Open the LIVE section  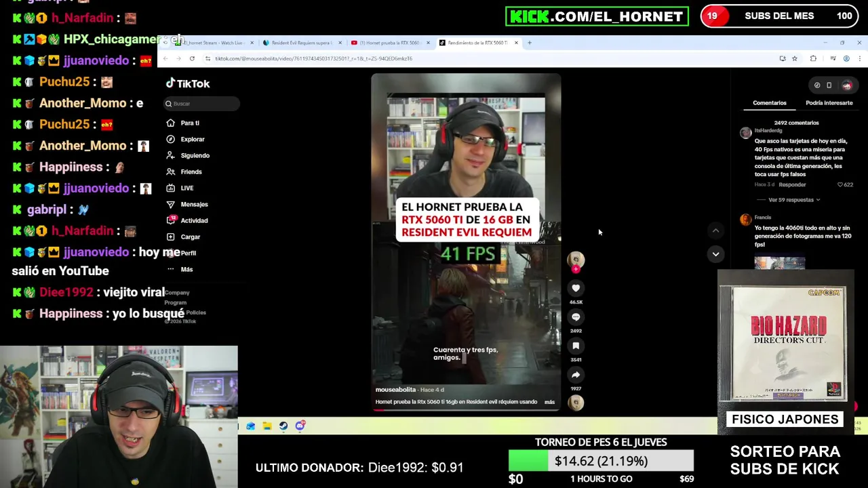[187, 188]
